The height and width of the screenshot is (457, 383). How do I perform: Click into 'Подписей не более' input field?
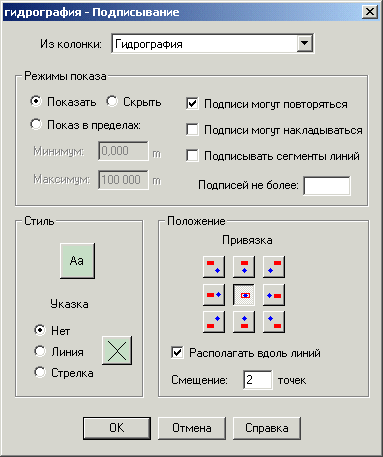point(327,186)
